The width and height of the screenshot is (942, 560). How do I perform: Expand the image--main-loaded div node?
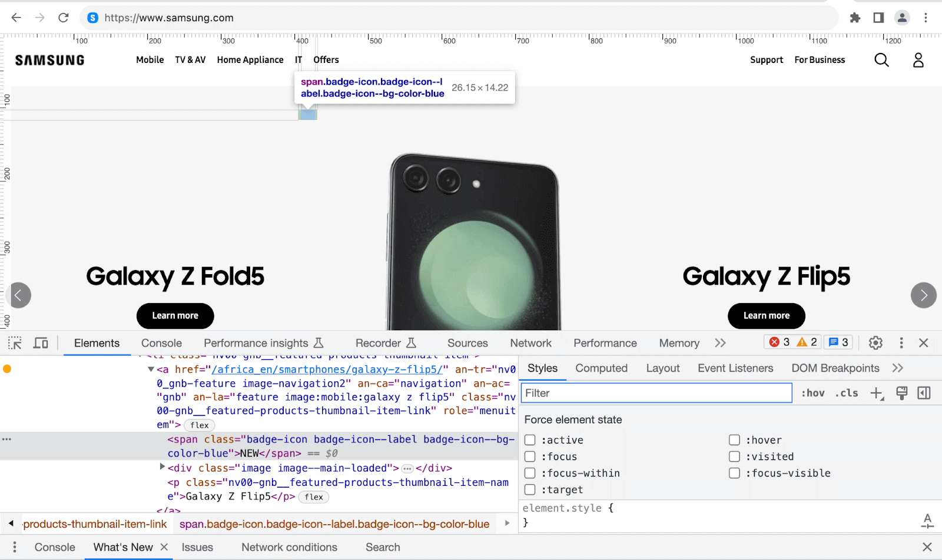tap(162, 467)
